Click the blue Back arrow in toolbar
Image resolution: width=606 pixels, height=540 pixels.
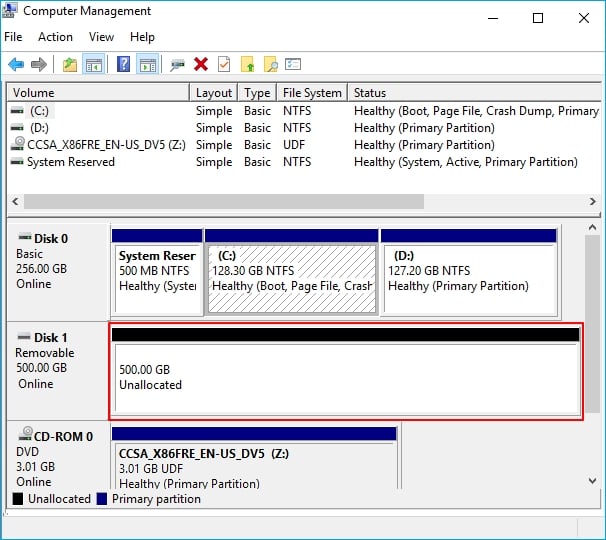(x=16, y=64)
